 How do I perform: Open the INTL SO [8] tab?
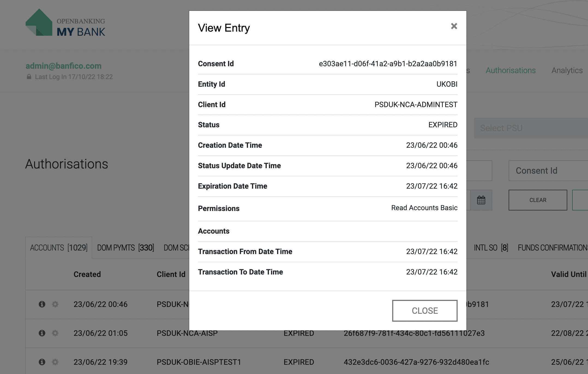click(491, 248)
